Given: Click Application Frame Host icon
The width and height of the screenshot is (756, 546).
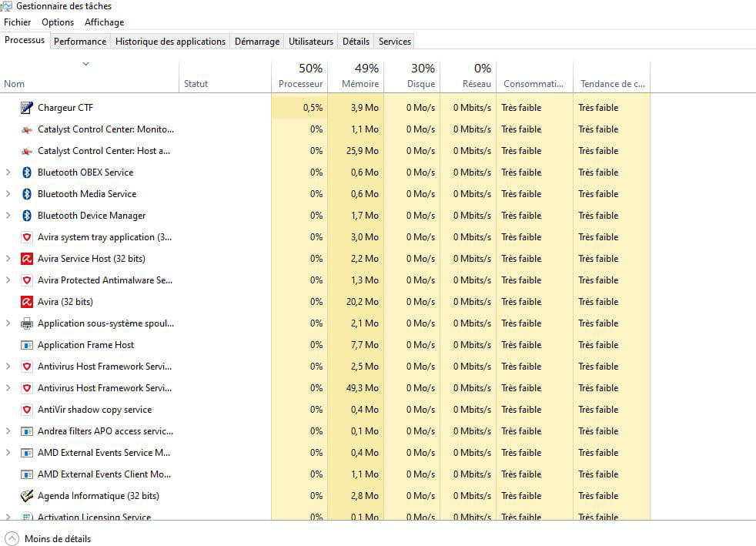Looking at the screenshot, I should pos(27,345).
